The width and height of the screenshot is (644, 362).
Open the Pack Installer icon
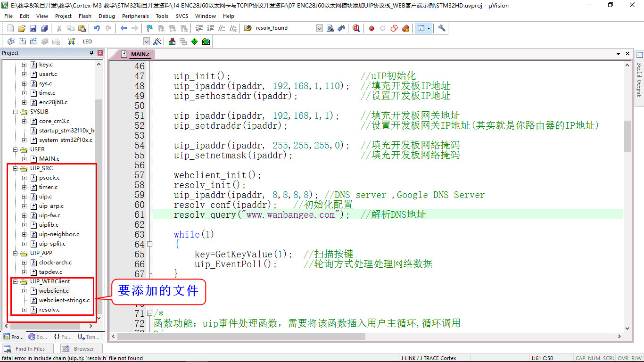pyautogui.click(x=206, y=41)
